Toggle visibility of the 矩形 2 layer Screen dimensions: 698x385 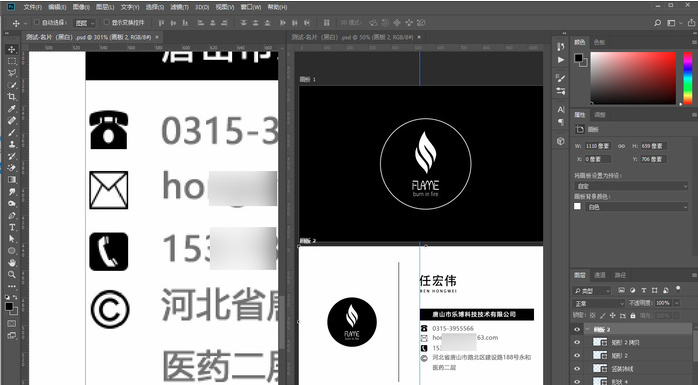pos(577,356)
